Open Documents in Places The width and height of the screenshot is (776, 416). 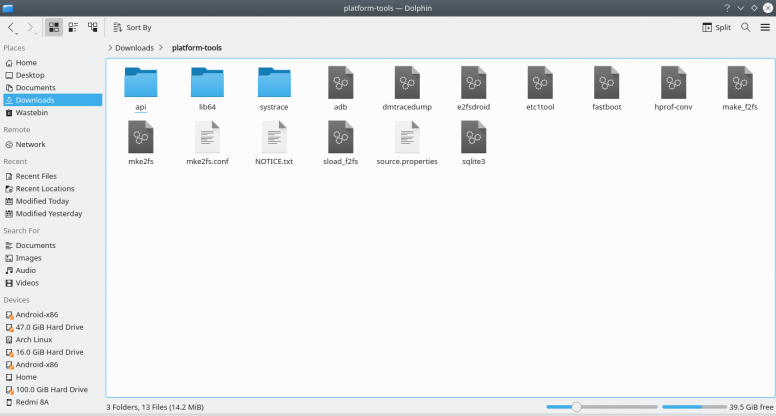pyautogui.click(x=52, y=88)
